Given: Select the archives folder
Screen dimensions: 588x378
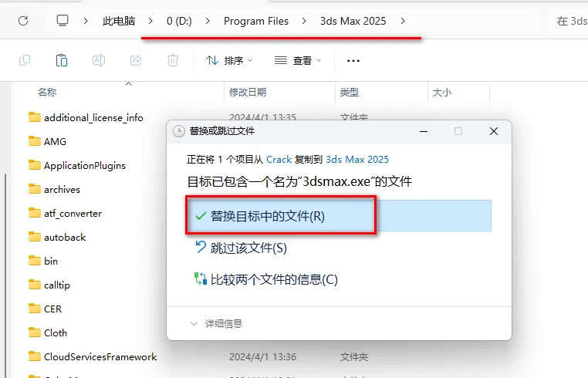Looking at the screenshot, I should [x=63, y=189].
